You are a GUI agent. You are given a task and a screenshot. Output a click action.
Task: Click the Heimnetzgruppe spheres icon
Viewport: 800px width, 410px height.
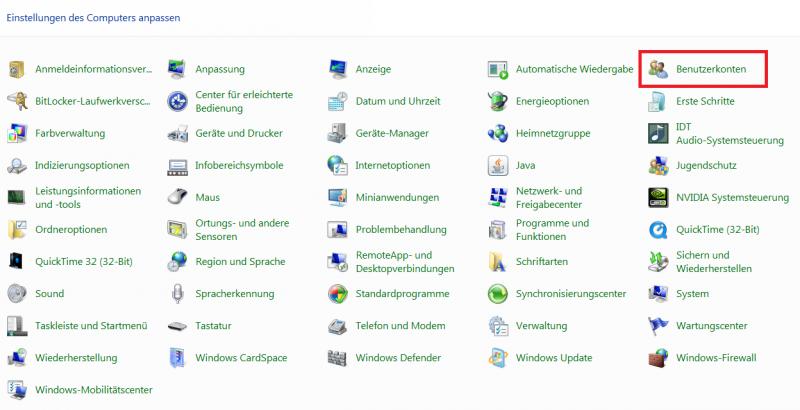tap(497, 133)
